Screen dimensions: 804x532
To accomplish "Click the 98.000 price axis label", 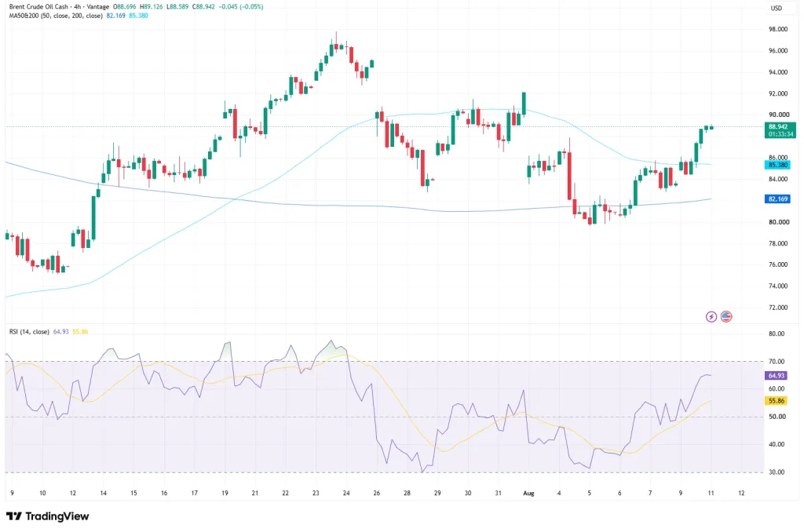I will tap(778, 30).
